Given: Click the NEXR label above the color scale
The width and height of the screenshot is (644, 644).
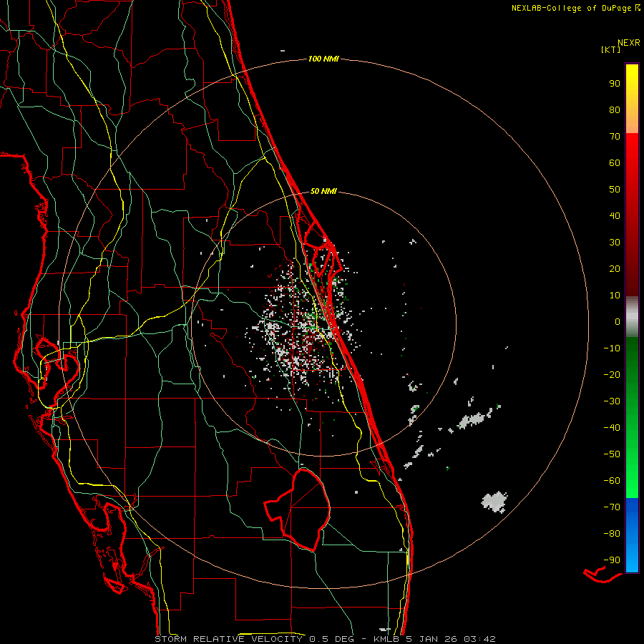Looking at the screenshot, I should 629,43.
